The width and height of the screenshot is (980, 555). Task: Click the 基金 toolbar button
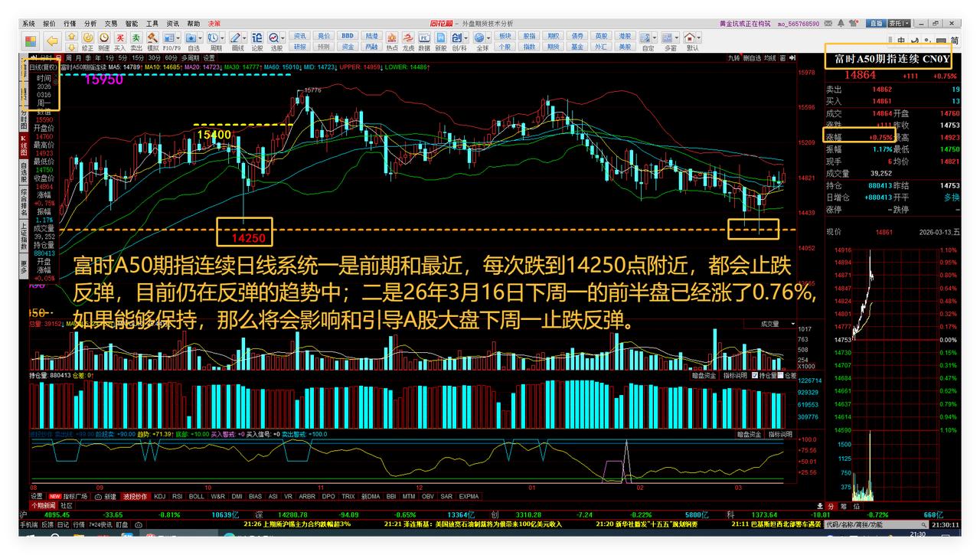(x=577, y=47)
